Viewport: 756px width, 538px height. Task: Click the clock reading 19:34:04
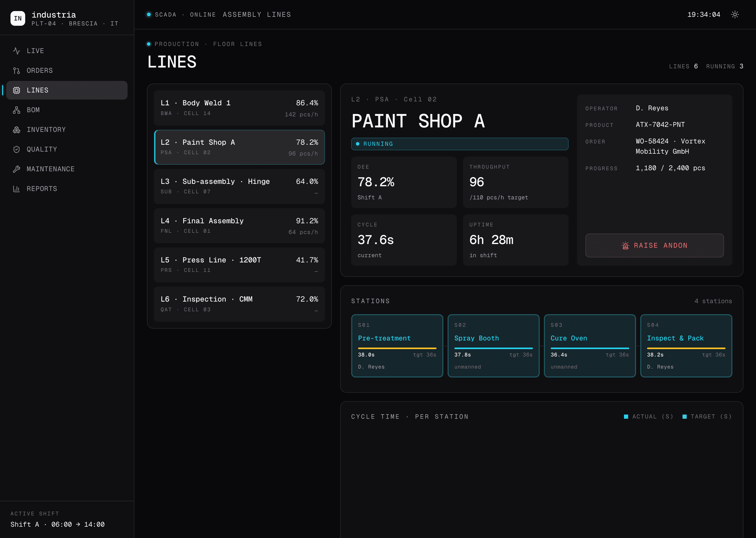[x=704, y=14]
